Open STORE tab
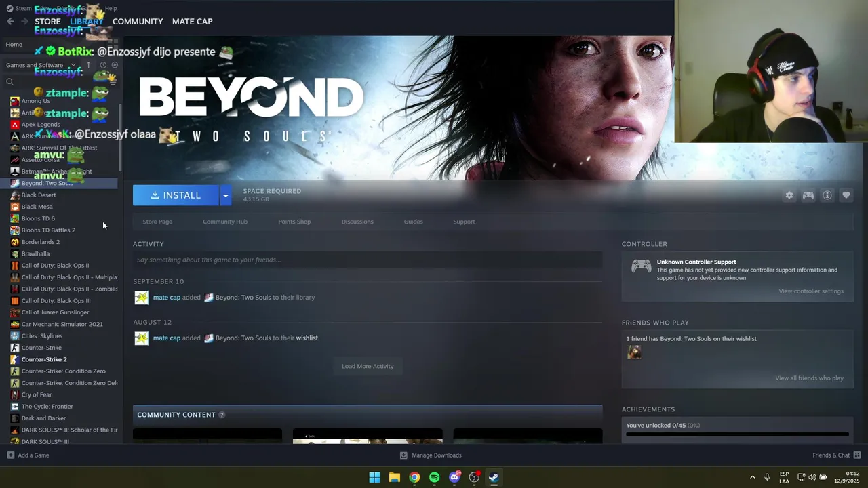 click(47, 22)
